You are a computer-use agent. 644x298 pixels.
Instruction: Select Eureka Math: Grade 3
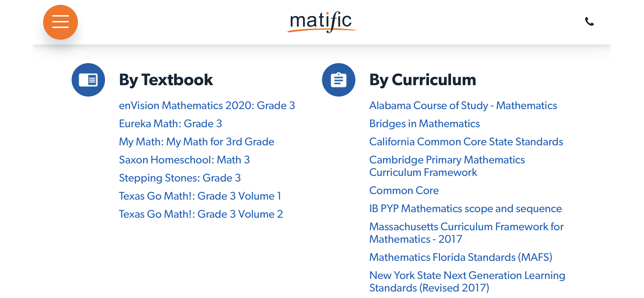(171, 123)
